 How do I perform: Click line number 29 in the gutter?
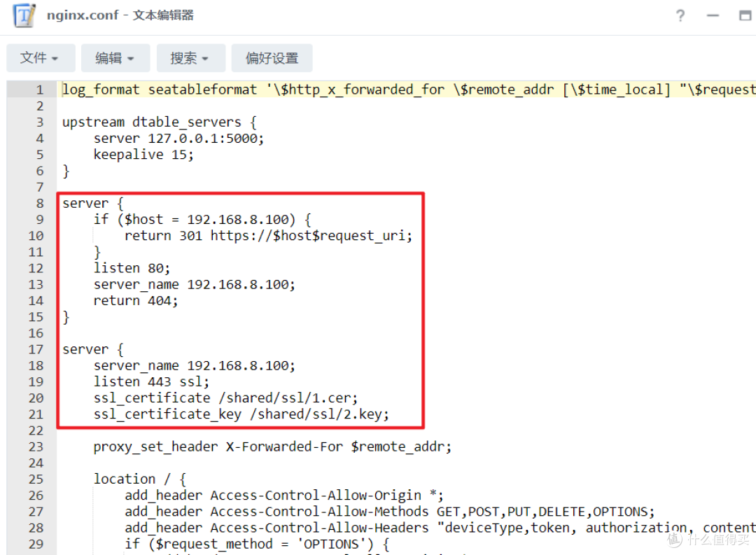coord(36,544)
